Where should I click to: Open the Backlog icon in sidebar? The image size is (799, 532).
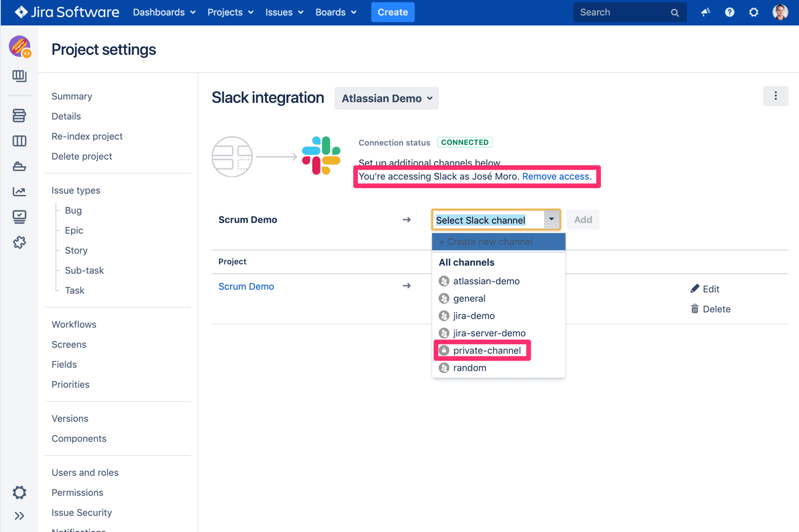click(20, 115)
